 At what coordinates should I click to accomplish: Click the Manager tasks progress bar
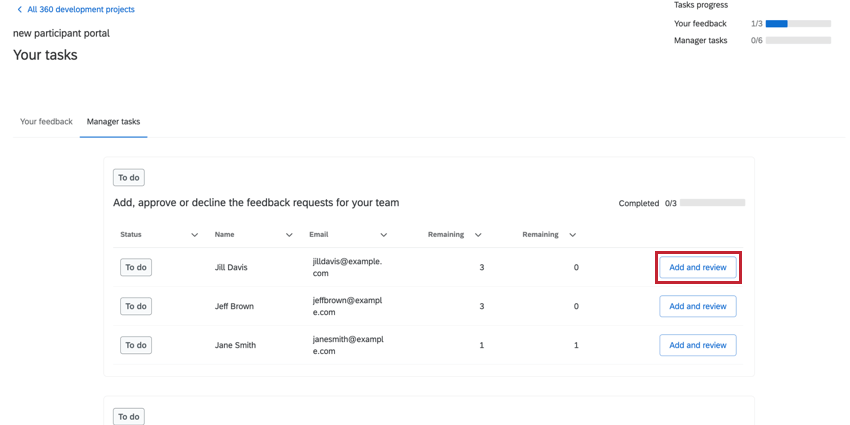798,41
